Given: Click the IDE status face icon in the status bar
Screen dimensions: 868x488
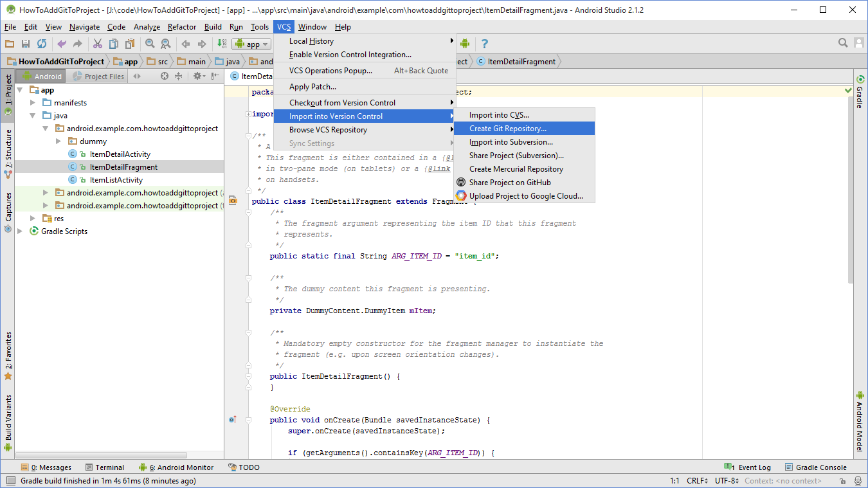Looking at the screenshot, I should point(859,481).
